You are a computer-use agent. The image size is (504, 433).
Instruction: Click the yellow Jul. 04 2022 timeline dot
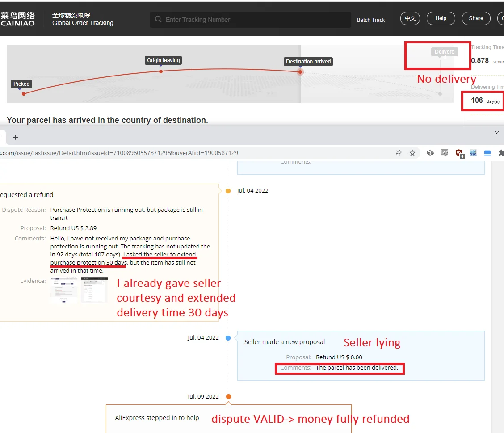(x=228, y=191)
